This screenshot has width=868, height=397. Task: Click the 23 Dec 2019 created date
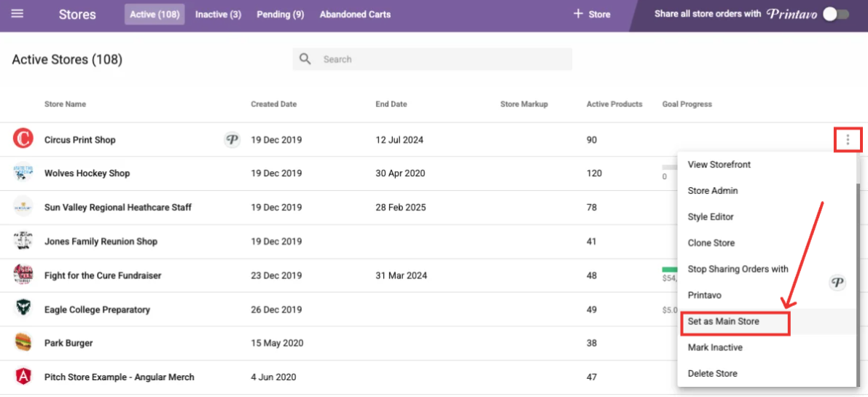tap(276, 275)
